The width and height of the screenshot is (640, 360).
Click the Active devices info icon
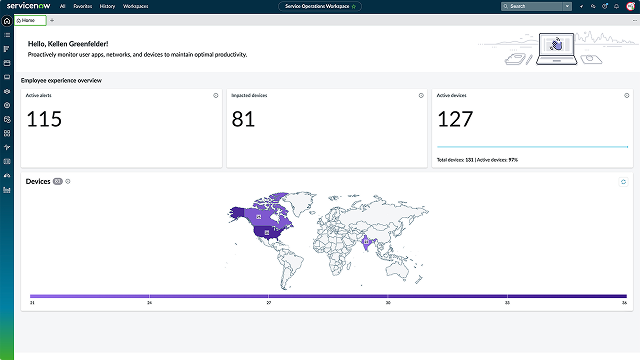point(627,96)
